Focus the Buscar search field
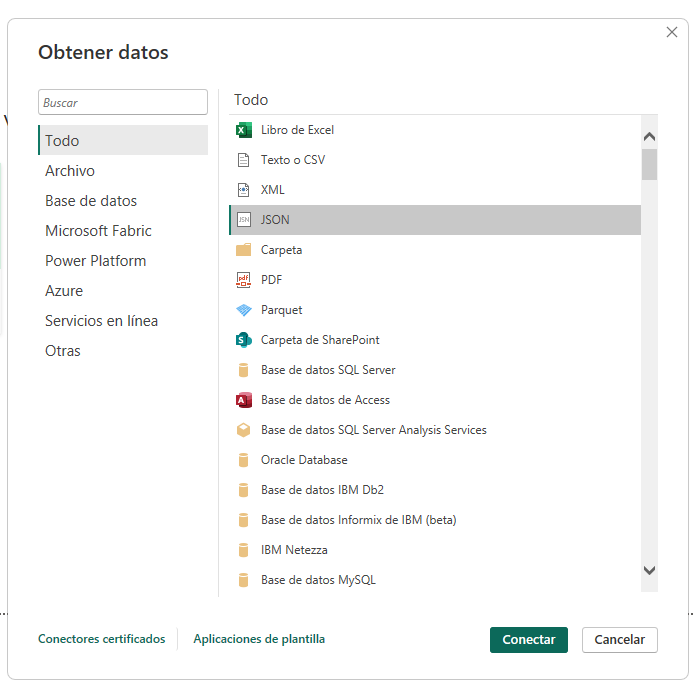Screen dimensions: 695x692 click(122, 102)
